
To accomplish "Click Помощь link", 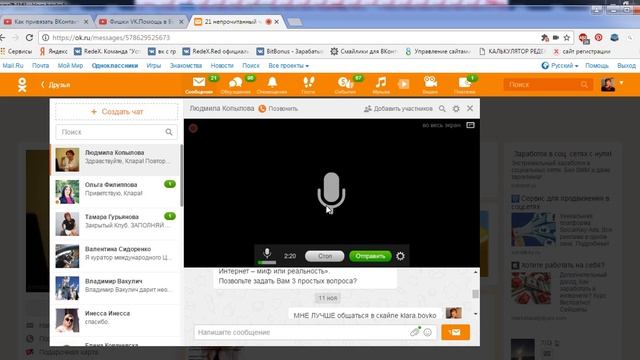I will [x=597, y=65].
